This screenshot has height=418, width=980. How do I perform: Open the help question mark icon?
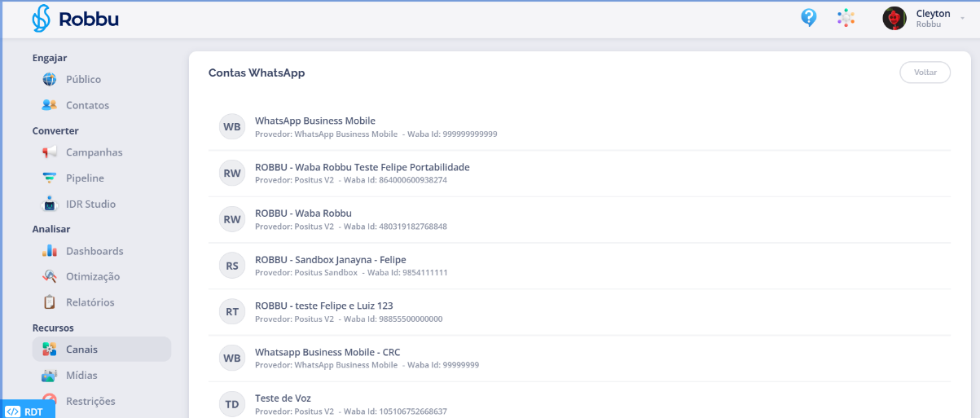coord(808,18)
